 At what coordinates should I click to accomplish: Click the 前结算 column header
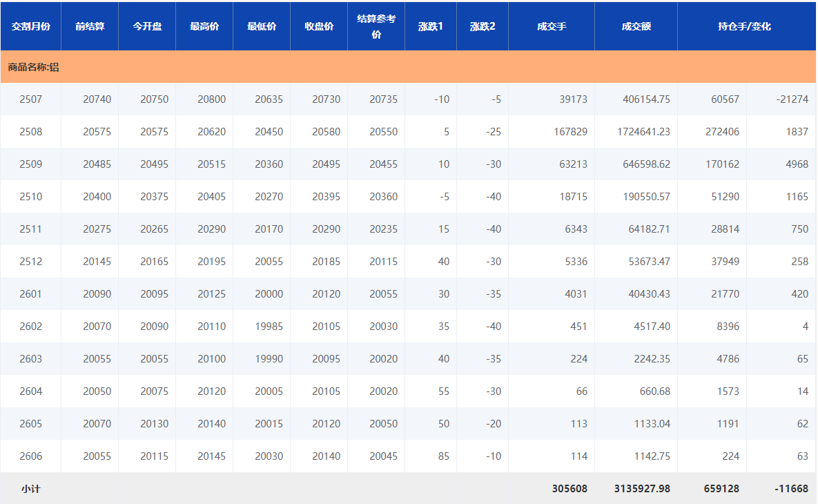click(x=90, y=26)
